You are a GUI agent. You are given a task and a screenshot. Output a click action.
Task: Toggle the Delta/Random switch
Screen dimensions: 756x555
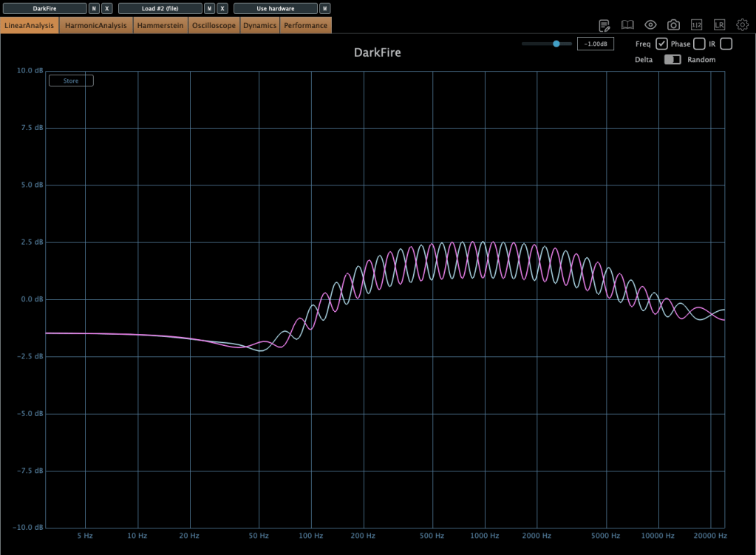coord(672,60)
